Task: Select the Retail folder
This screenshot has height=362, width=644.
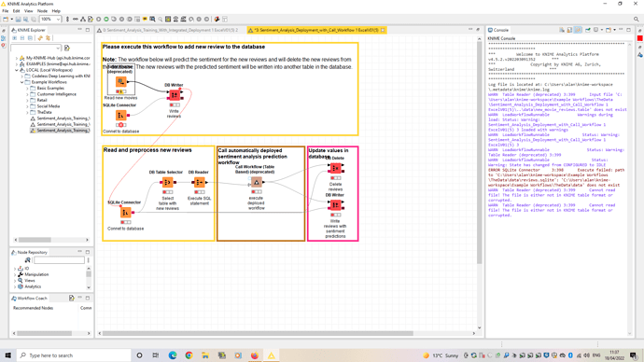Action: (42, 100)
